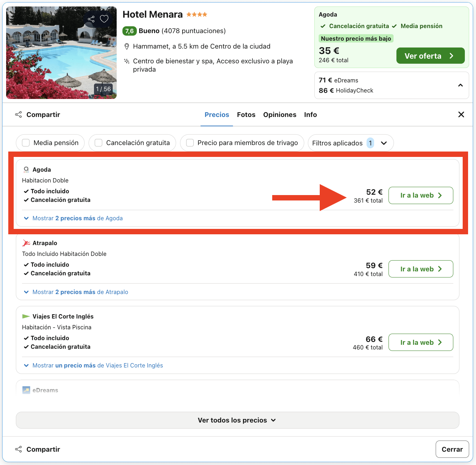Viewport: 476px width, 465px height.
Task: Click the Viajes El Corte Inglés flag icon
Action: 26,316
